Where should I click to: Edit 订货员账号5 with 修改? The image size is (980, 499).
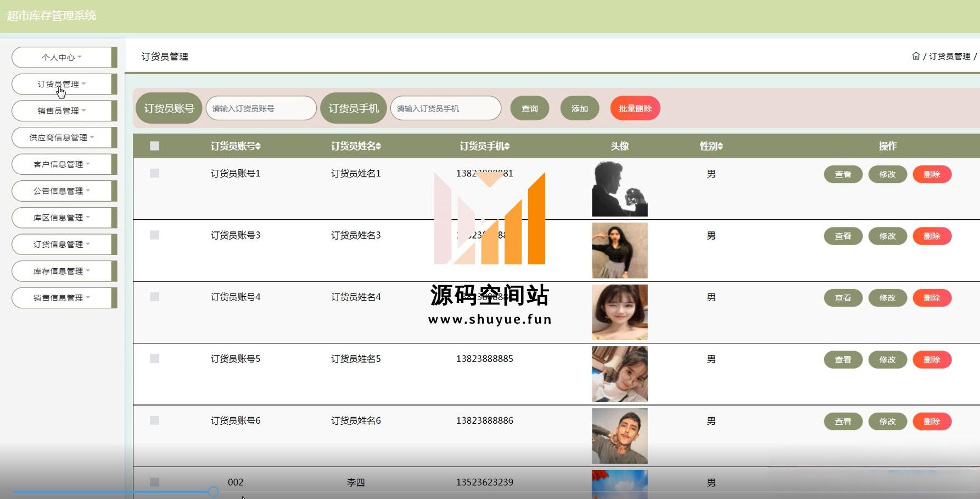(888, 360)
